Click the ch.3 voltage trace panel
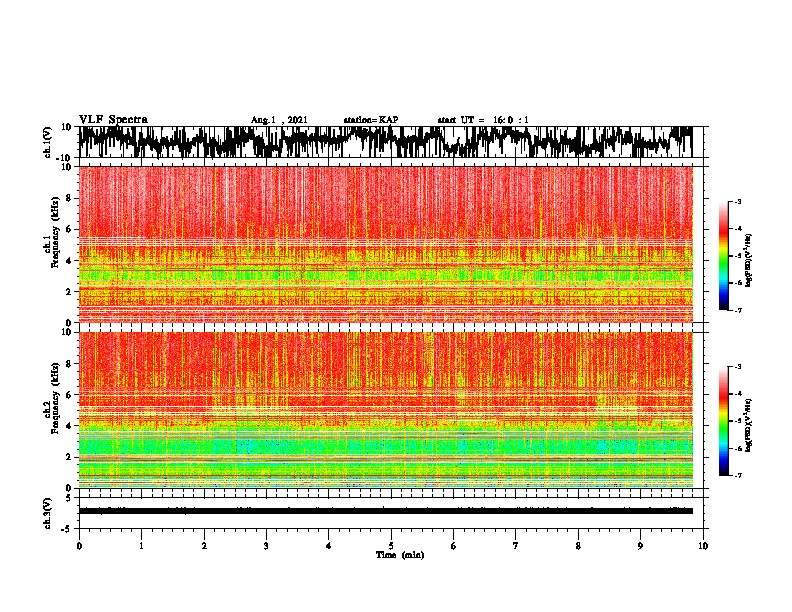The height and width of the screenshot is (612, 792). tap(393, 513)
